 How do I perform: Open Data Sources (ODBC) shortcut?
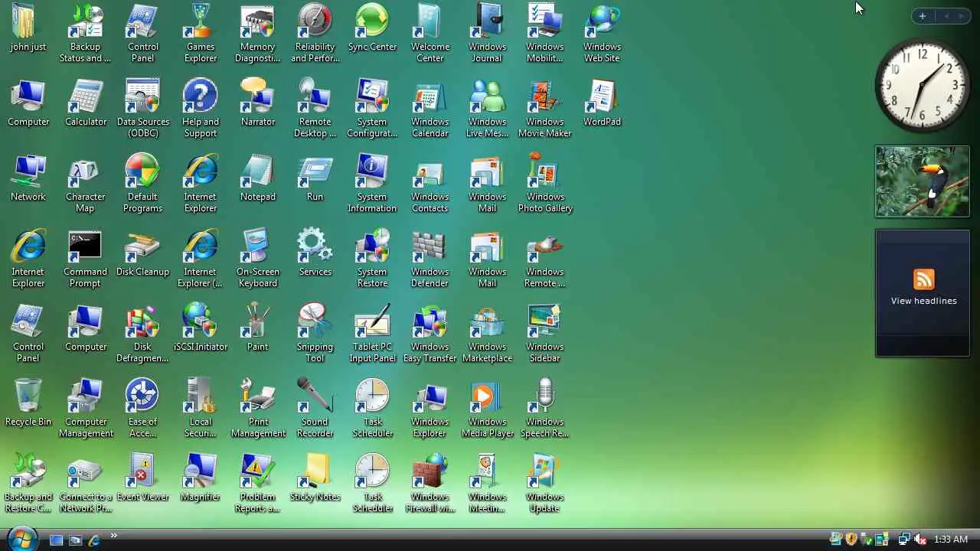coord(143,109)
